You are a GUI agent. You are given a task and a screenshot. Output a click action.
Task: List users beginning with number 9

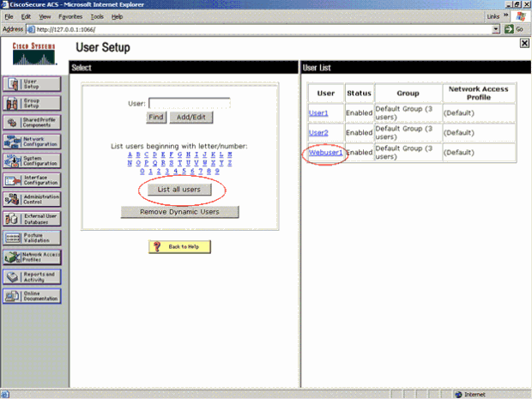pyautogui.click(x=217, y=172)
